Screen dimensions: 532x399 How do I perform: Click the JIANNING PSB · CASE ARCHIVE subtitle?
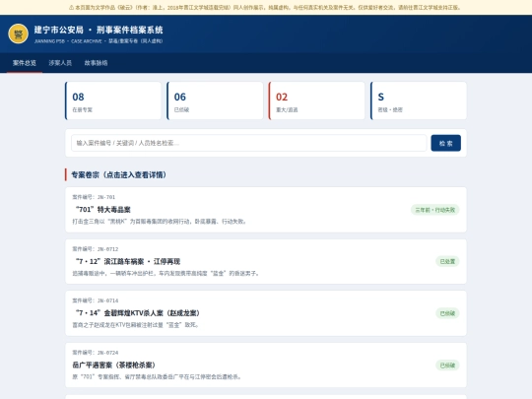point(99,41)
